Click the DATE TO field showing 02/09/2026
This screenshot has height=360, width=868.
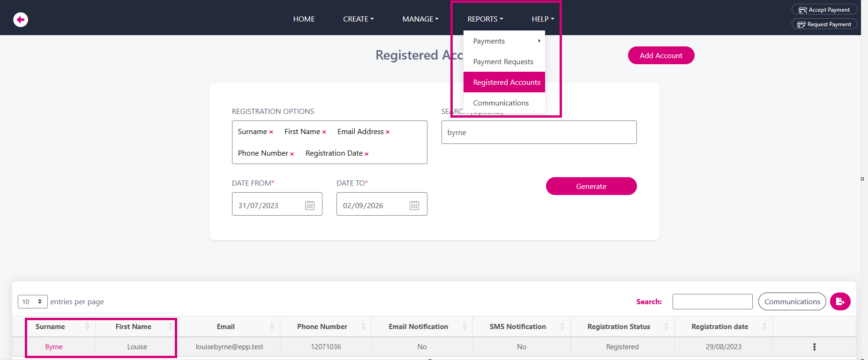[382, 204]
